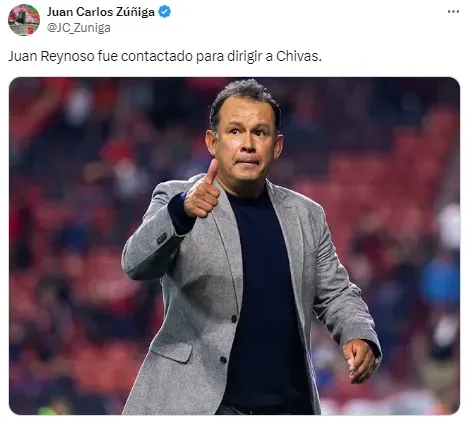Select the tweet text about Chivas
This screenshot has width=466, height=421.
tap(165, 56)
